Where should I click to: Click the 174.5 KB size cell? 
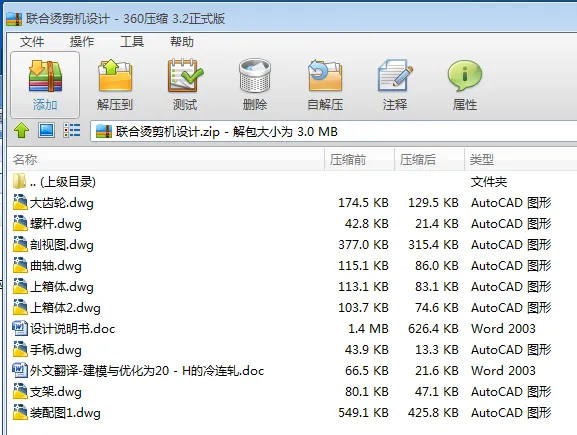coord(363,203)
